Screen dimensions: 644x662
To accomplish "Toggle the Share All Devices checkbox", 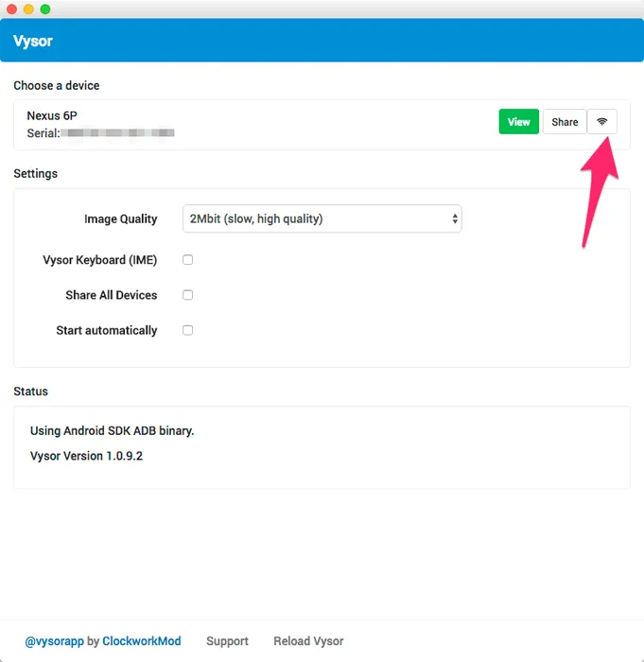I will coord(188,295).
